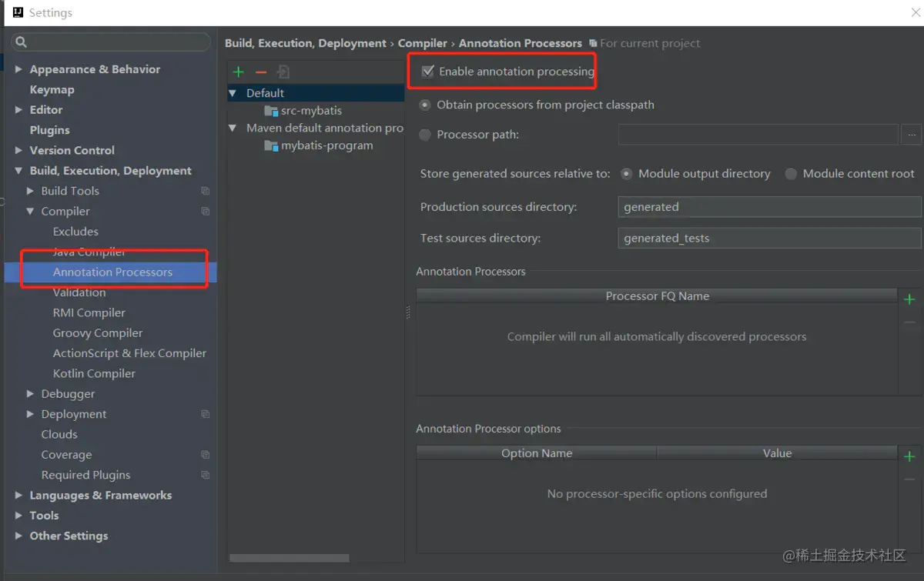This screenshot has height=581, width=924.
Task: Click project-level icon beside Coverage
Action: coord(206,455)
